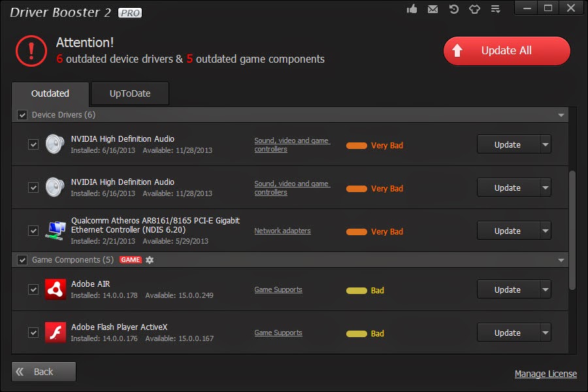Open the Network adapters link
The height and width of the screenshot is (392, 588).
point(282,231)
